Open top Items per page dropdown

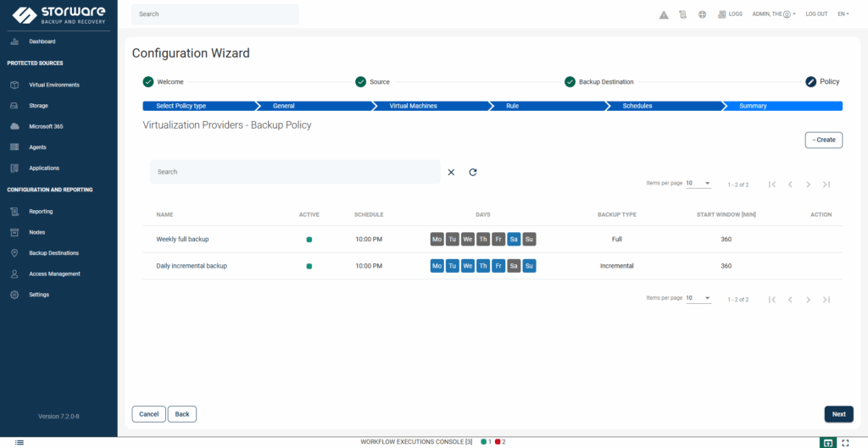698,184
